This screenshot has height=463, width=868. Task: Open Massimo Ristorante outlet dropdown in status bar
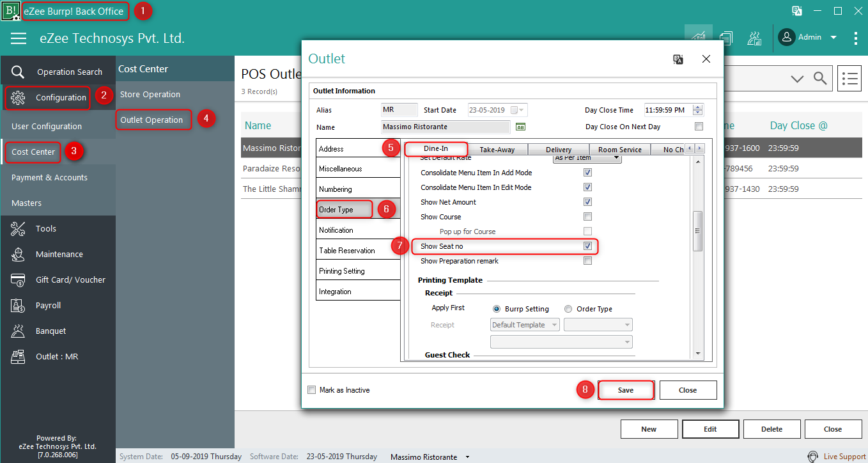tap(468, 457)
